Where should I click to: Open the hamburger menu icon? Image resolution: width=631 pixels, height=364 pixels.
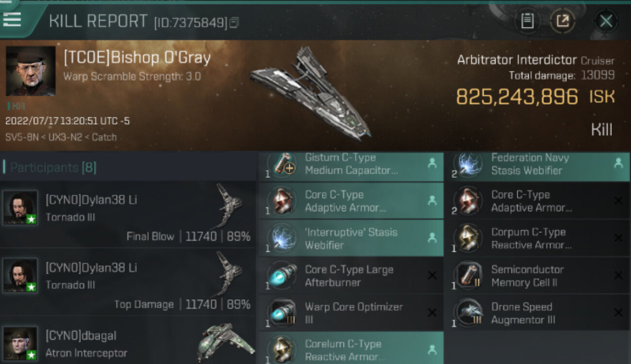tap(12, 19)
